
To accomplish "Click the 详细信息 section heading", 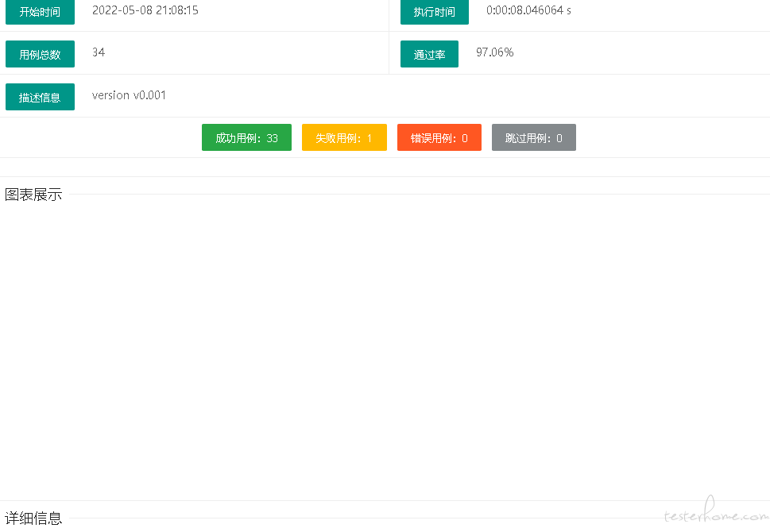I will click(33, 519).
